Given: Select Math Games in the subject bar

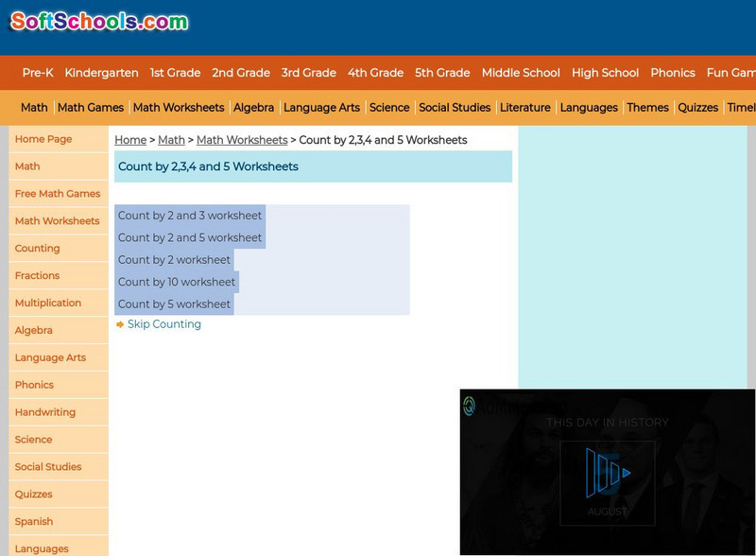Looking at the screenshot, I should point(91,108).
